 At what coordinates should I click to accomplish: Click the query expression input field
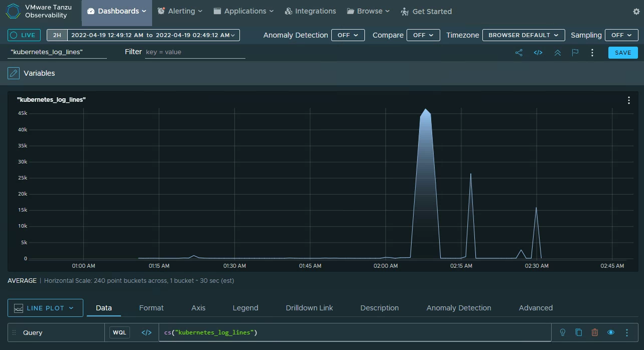pos(355,332)
